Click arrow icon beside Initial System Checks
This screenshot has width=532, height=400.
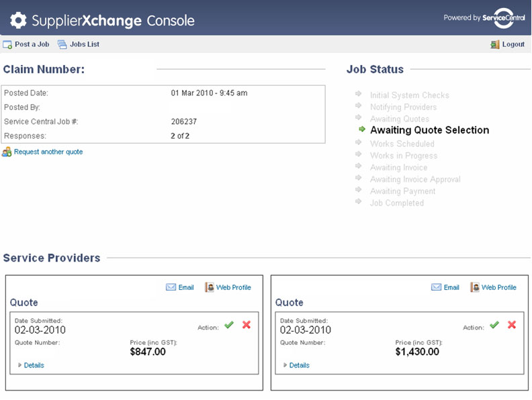click(358, 93)
